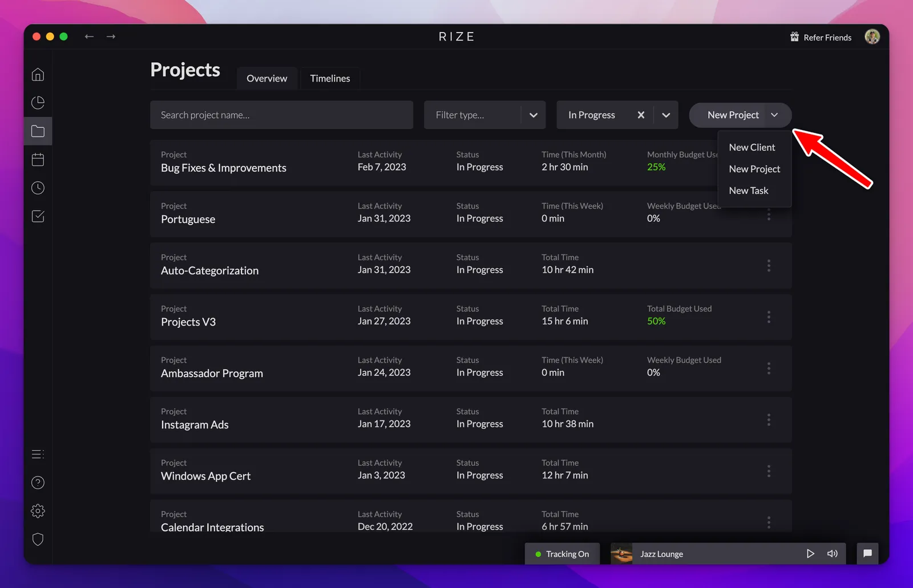Mute the Jazz Lounge volume icon
The image size is (913, 588).
[833, 554]
